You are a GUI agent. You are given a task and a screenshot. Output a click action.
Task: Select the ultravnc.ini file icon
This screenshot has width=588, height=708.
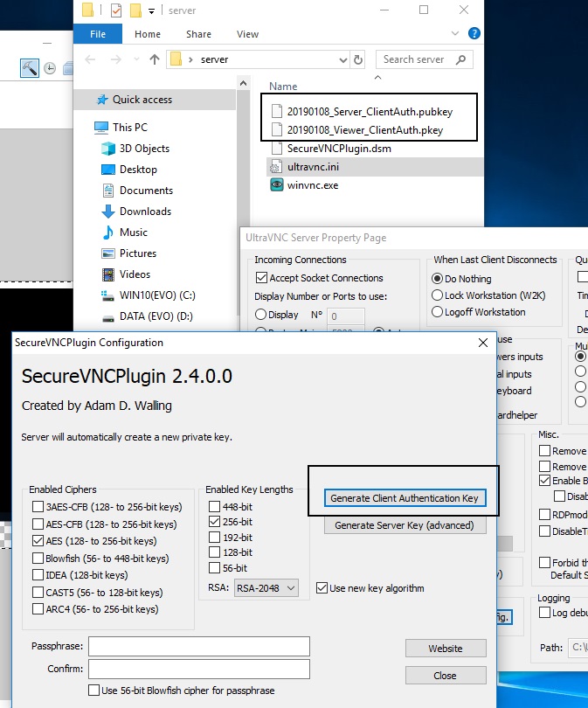(x=276, y=167)
